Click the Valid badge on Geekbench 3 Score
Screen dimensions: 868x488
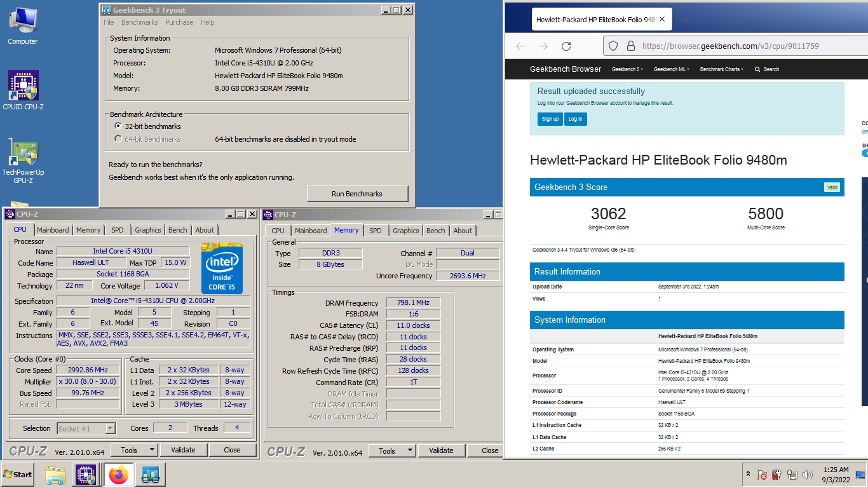832,187
